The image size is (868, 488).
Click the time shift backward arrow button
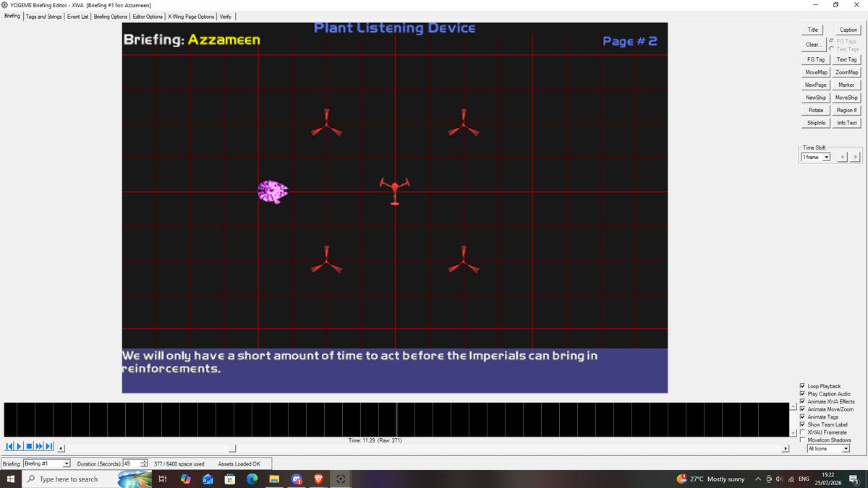843,157
